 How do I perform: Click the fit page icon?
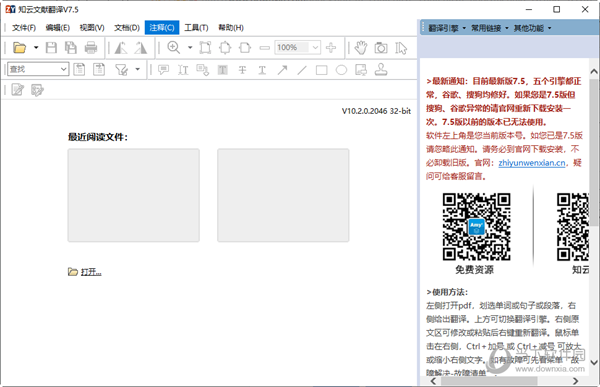225,48
